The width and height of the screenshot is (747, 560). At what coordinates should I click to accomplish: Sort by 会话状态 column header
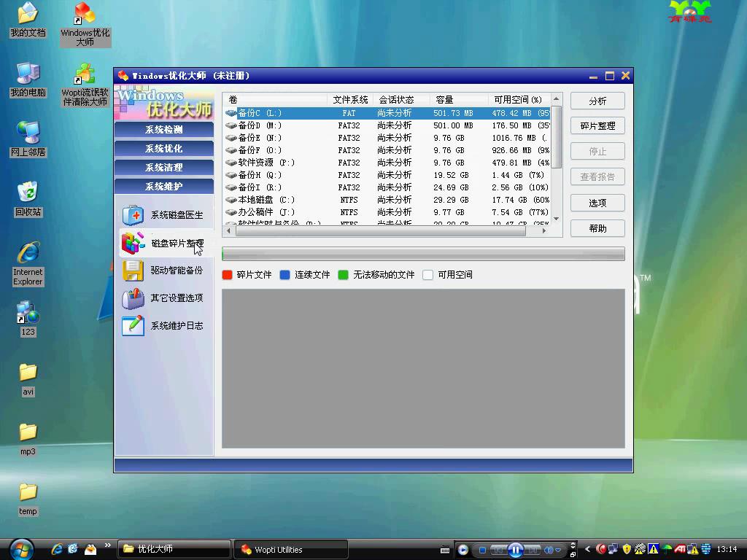[x=401, y=99]
